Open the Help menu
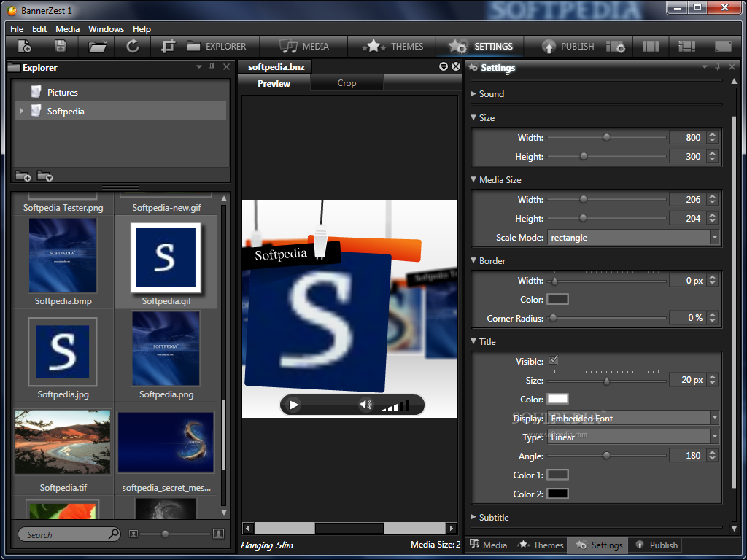 (142, 29)
